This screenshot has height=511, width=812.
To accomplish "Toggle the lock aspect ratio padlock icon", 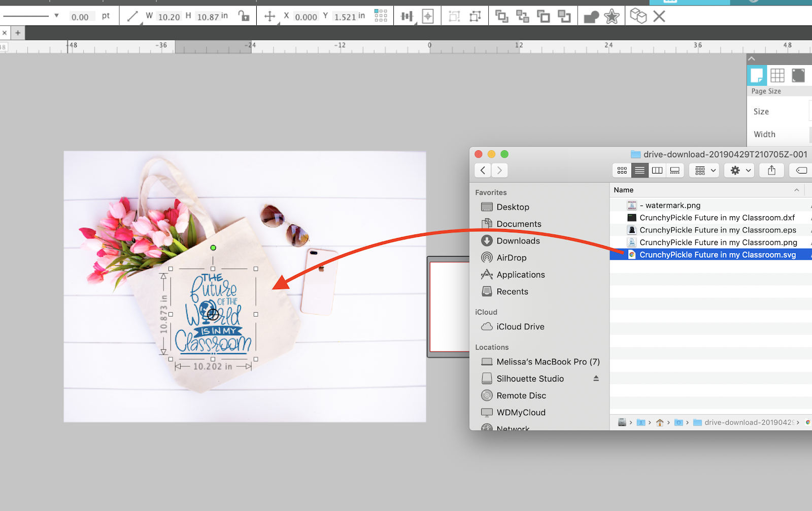I will [x=244, y=16].
